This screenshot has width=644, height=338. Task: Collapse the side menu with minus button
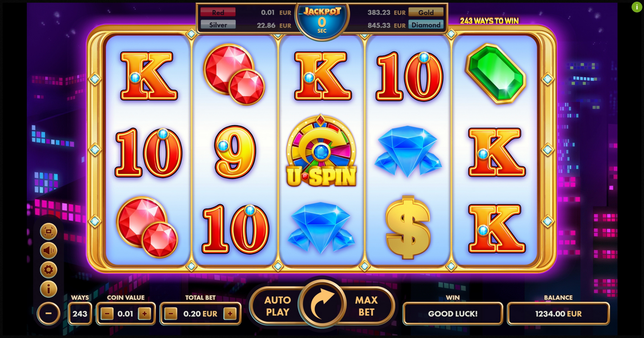coord(48,313)
